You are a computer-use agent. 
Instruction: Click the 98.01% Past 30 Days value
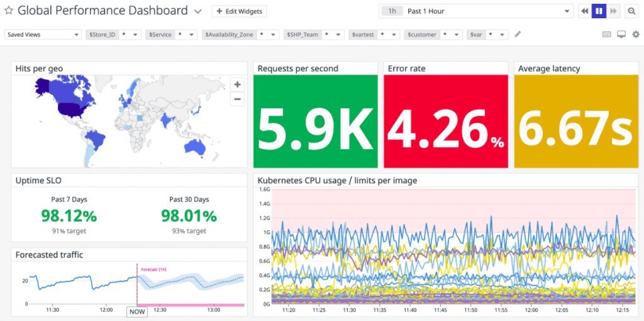[189, 215]
